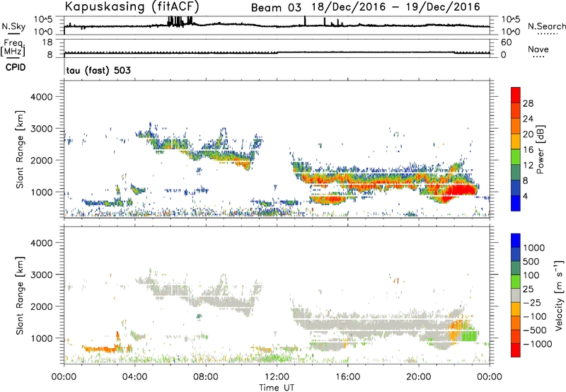Click the tau (fast) 503 text
Screen dimensions: 566x392
point(98,70)
